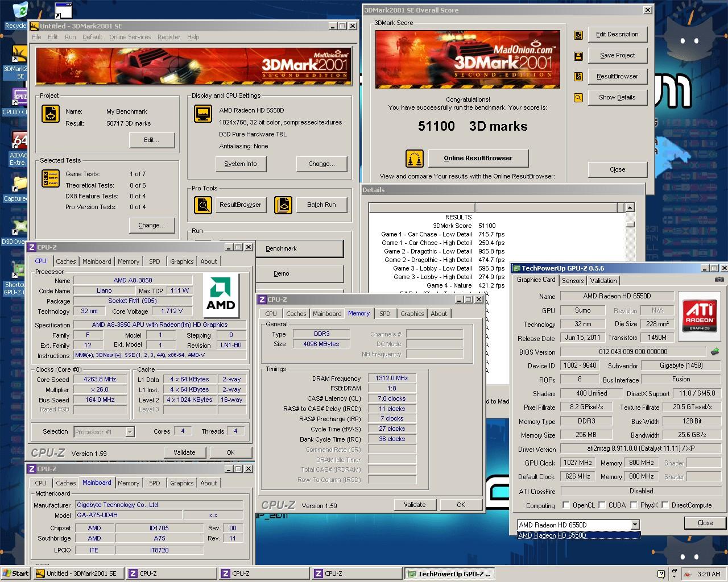Switch to Graphics tab in CPU-Z mainboard window
Viewport: 728px width, 582px height.
coord(182,483)
